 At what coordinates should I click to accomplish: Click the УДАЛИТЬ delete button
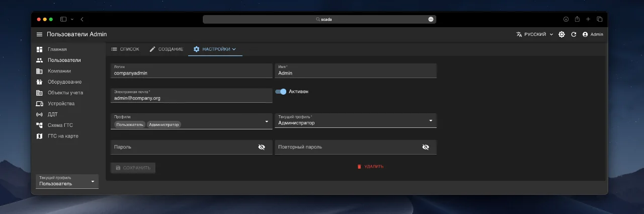click(370, 167)
